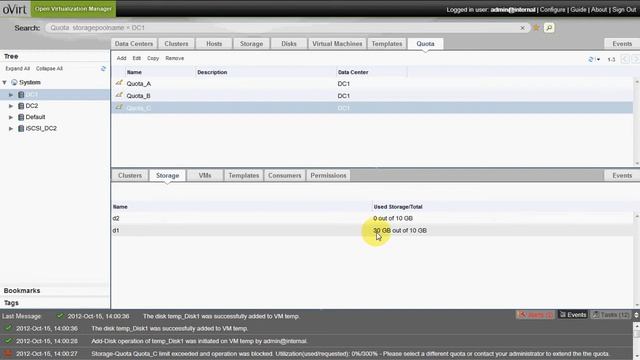Click the DC2 data center icon
Screen dimensions: 640x360
[x=21, y=106]
